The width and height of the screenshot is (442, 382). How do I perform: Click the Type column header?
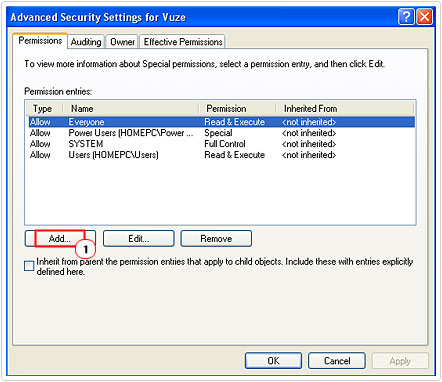pyautogui.click(x=44, y=109)
